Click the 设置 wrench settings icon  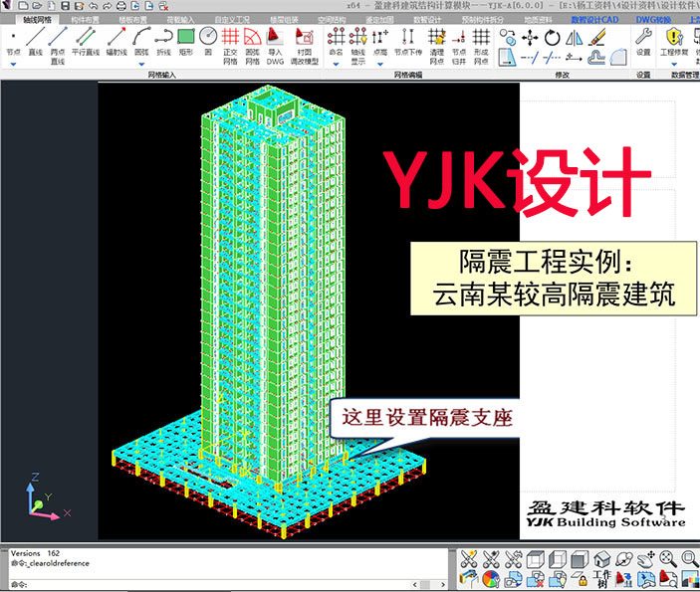[643, 42]
